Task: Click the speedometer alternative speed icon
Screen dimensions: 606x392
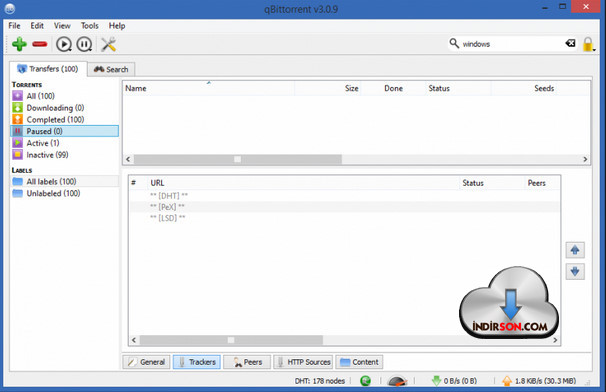Action: coord(397,381)
